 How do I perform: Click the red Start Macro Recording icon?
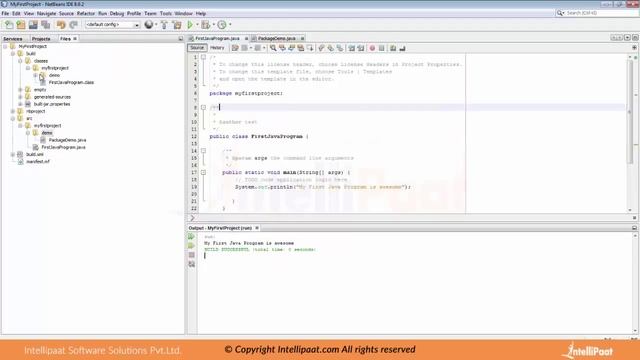pyautogui.click(x=372, y=48)
